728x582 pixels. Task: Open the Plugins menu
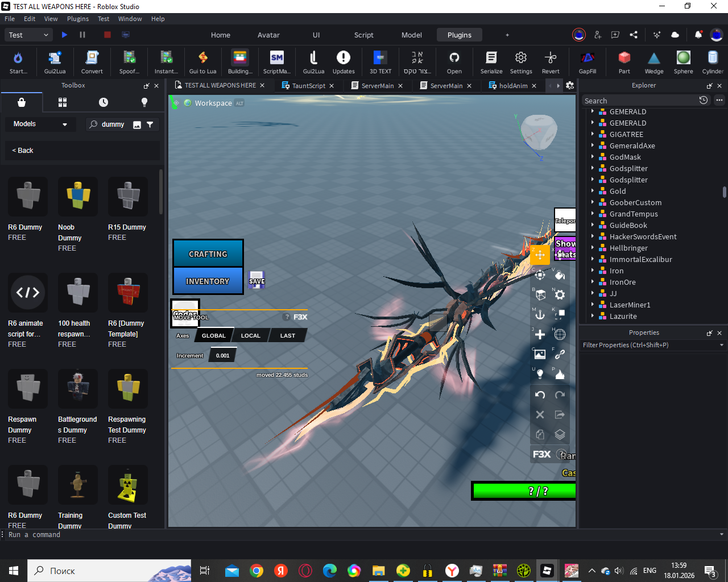78,19
